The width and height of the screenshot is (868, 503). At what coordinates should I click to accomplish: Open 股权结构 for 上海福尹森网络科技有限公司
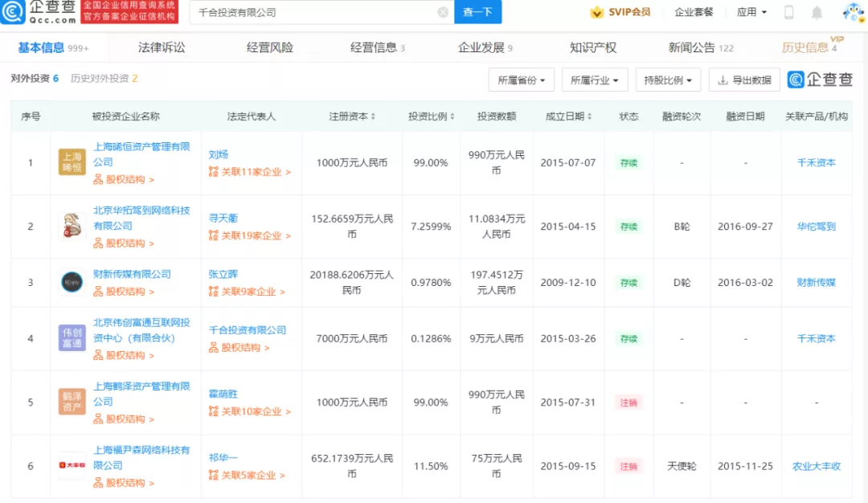(x=124, y=483)
